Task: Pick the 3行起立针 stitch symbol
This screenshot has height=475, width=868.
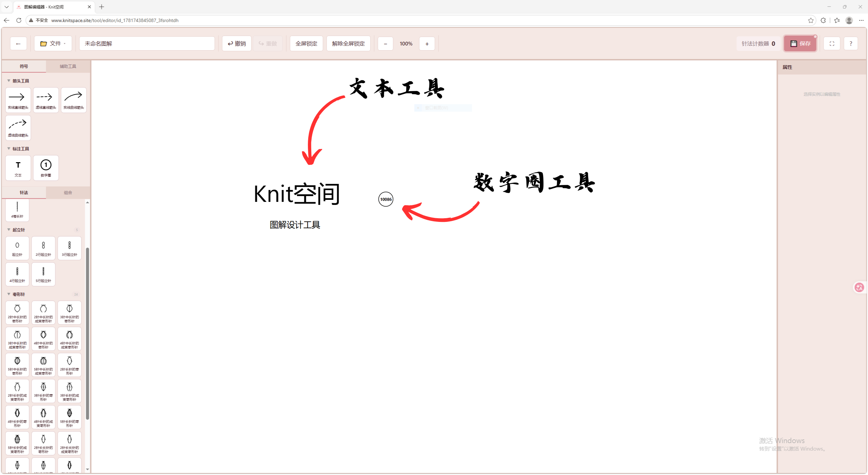Action: [x=70, y=248]
